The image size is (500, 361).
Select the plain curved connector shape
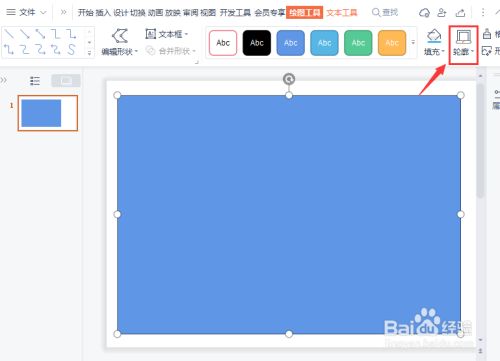25,49
